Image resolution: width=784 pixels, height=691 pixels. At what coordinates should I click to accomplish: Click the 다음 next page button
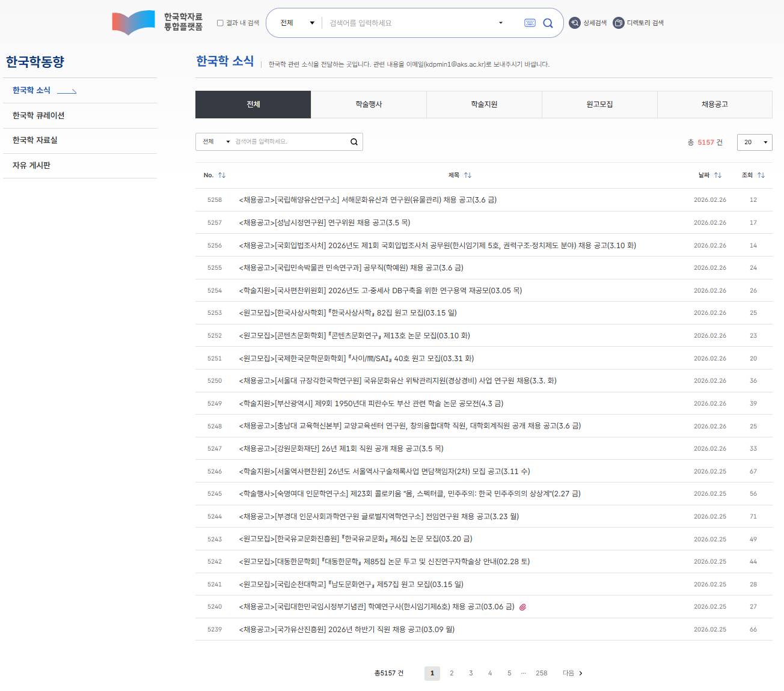pyautogui.click(x=572, y=673)
